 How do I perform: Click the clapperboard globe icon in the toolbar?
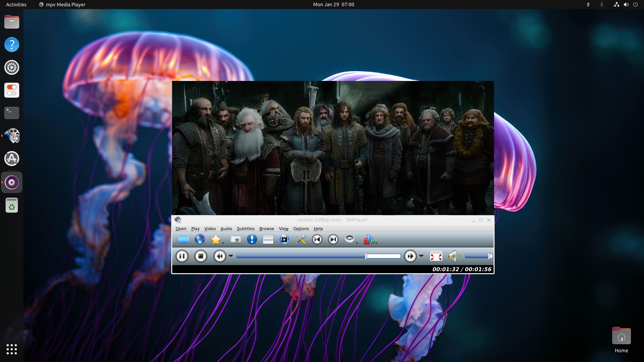pyautogui.click(x=284, y=239)
